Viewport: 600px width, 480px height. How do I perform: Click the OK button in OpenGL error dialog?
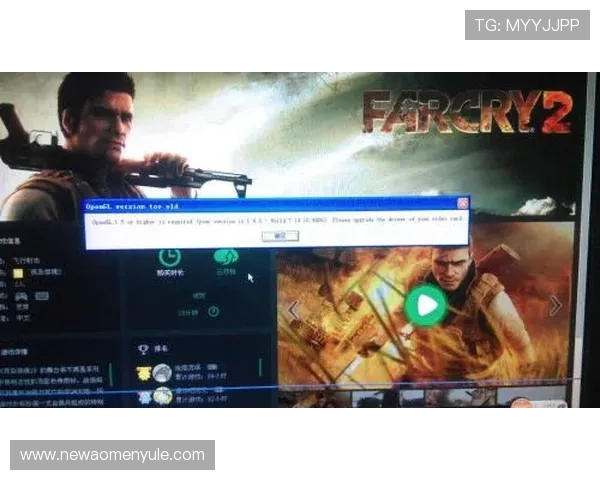coord(272,236)
